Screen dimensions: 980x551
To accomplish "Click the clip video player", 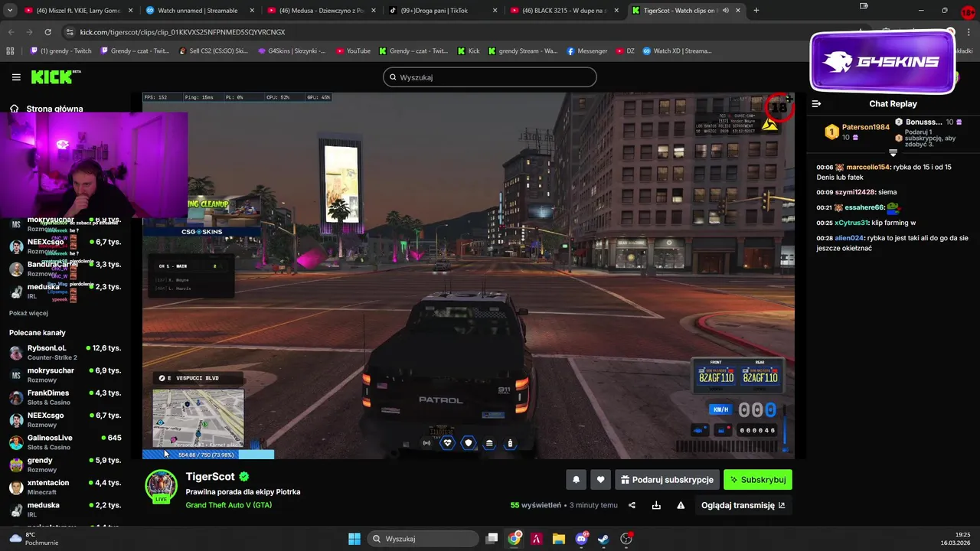I will tap(469, 276).
